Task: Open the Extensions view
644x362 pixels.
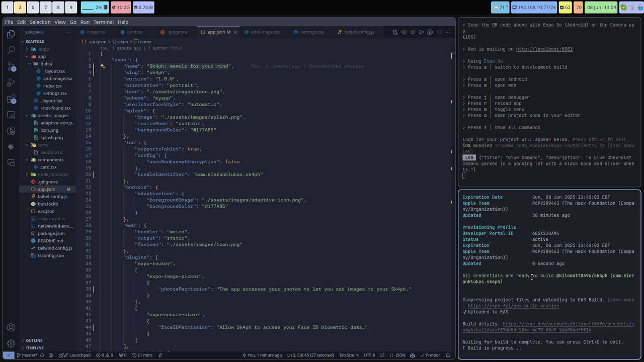Action: [x=11, y=99]
